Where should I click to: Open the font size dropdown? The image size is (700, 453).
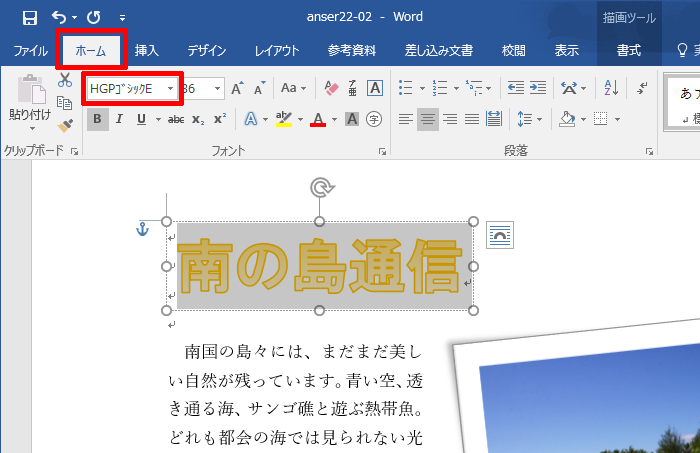coord(217,89)
